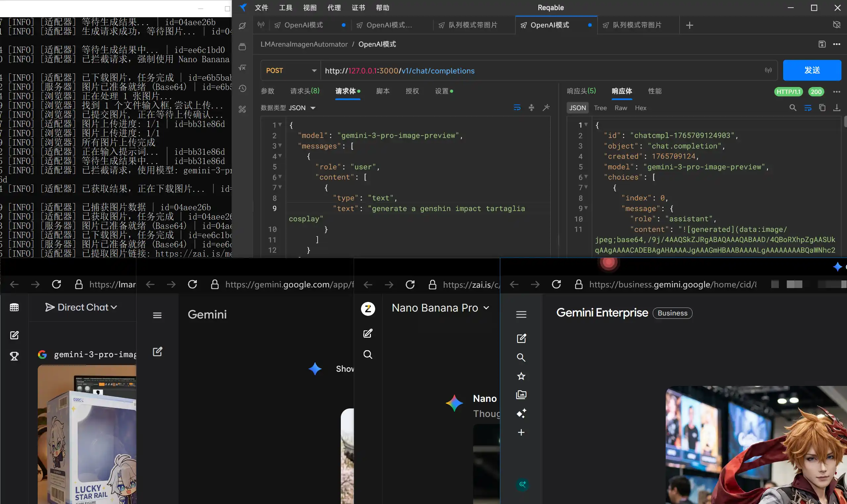Select the Tree response view
Viewport: 847px width, 504px height.
click(x=600, y=108)
